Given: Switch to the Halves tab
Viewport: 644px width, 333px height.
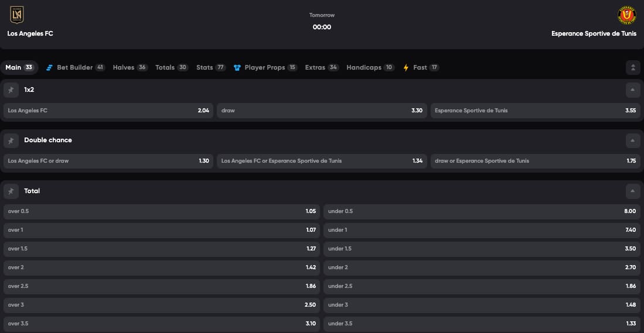Looking at the screenshot, I should point(130,68).
